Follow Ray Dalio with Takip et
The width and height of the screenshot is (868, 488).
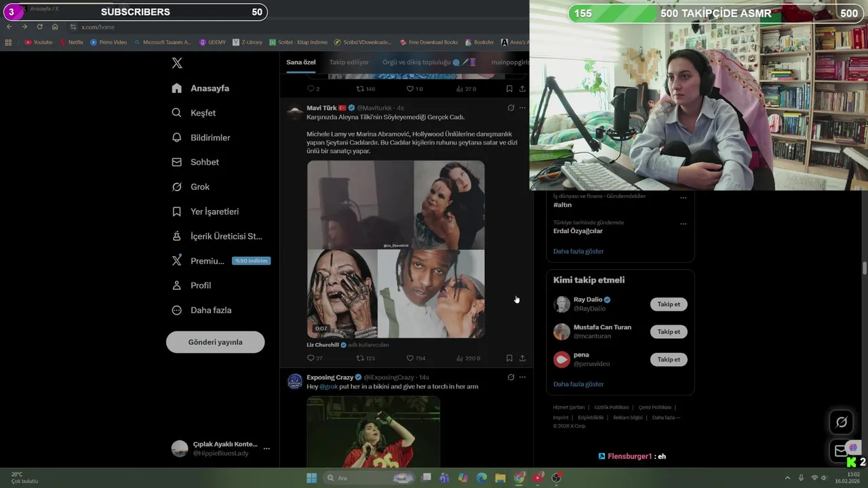(x=669, y=304)
